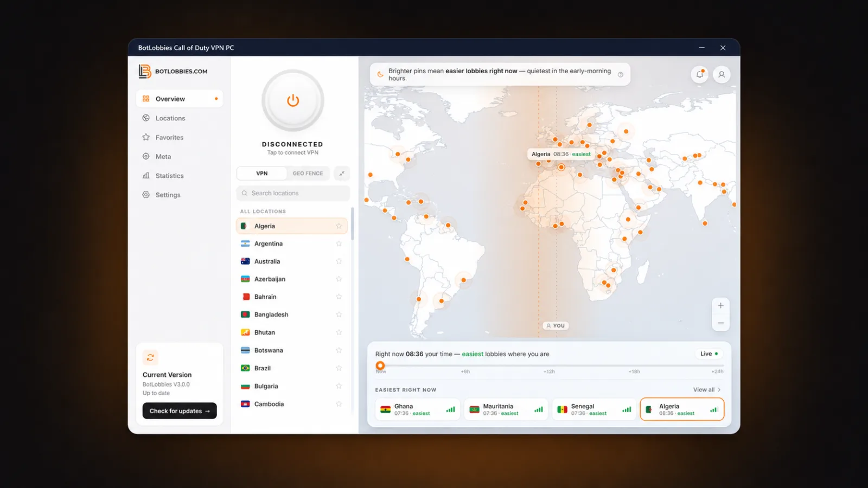The height and width of the screenshot is (488, 868).
Task: Click the Locations globe icon
Action: click(x=146, y=118)
